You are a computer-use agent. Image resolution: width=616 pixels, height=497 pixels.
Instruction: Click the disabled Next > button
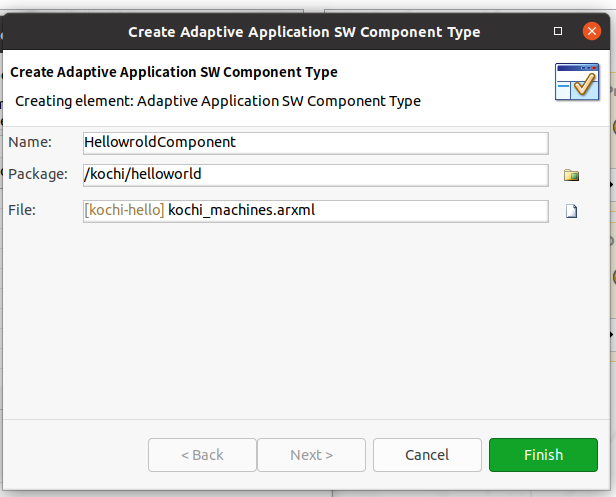tap(312, 455)
